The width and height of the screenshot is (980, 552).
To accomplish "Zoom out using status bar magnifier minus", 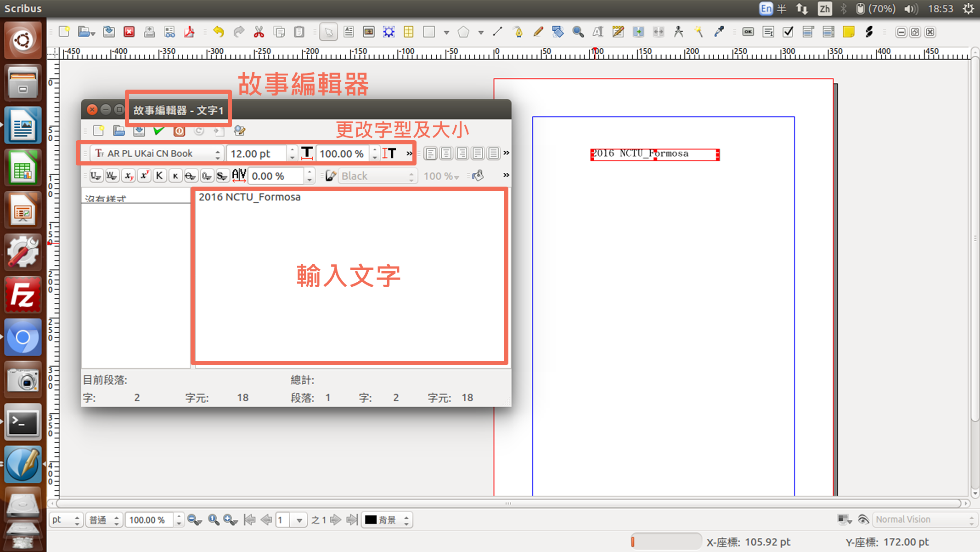I will pos(194,520).
